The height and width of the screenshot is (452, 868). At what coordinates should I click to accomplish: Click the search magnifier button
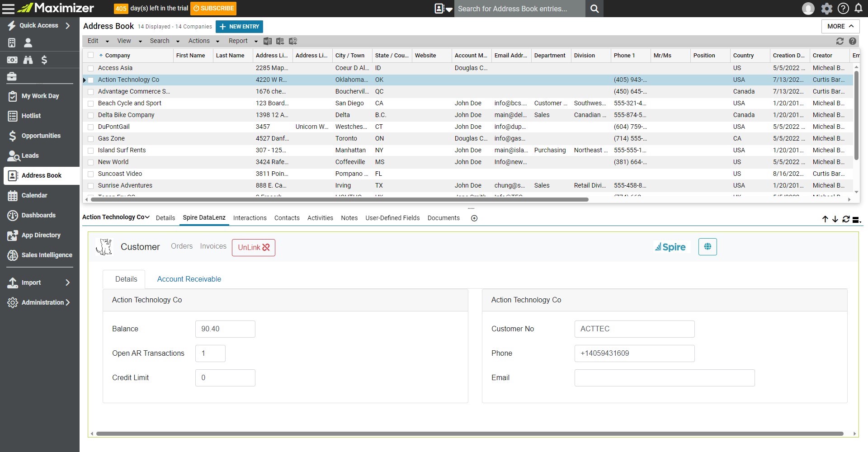click(x=594, y=9)
